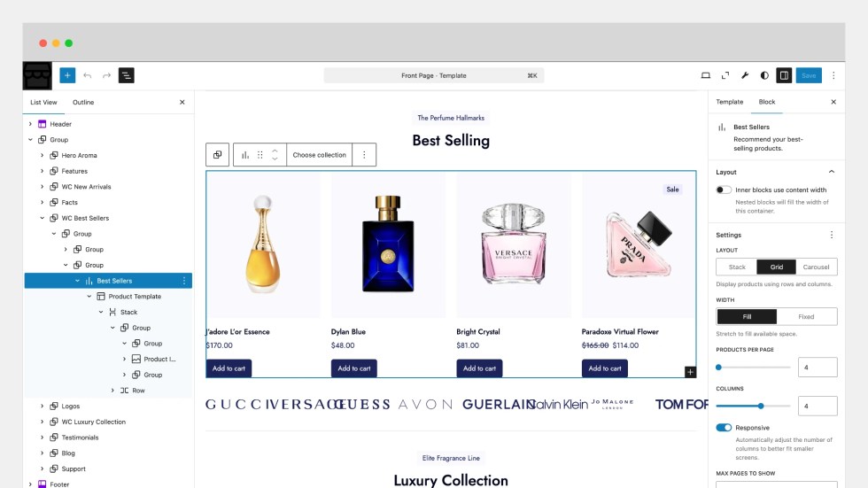Expand the Logos group in list view
This screenshot has width=868, height=488.
pos(43,407)
